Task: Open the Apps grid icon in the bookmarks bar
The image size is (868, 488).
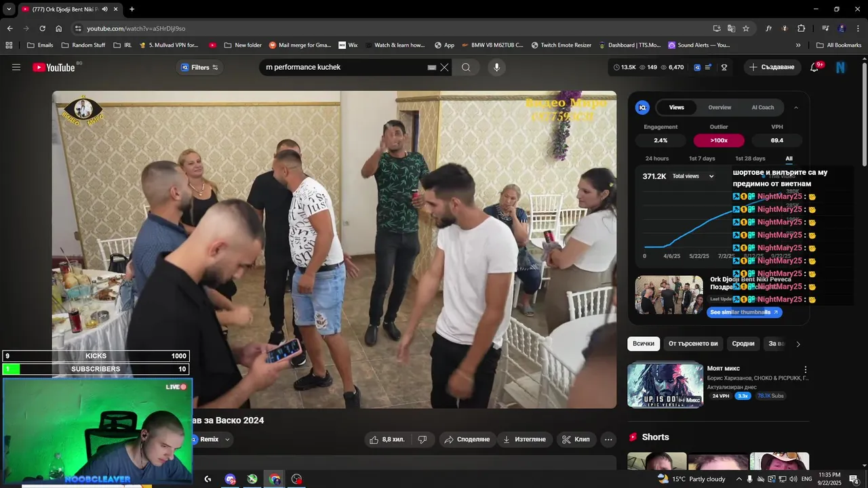Action: 9,45
